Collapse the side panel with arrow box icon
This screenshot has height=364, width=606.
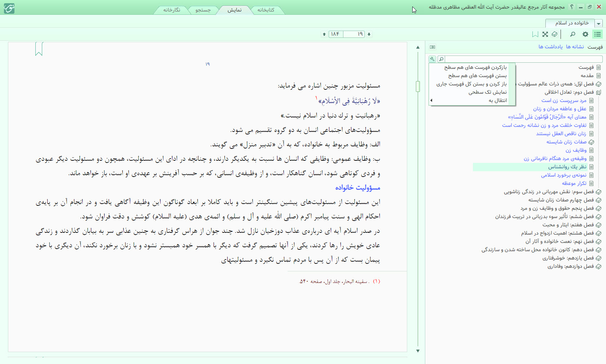pos(432,47)
